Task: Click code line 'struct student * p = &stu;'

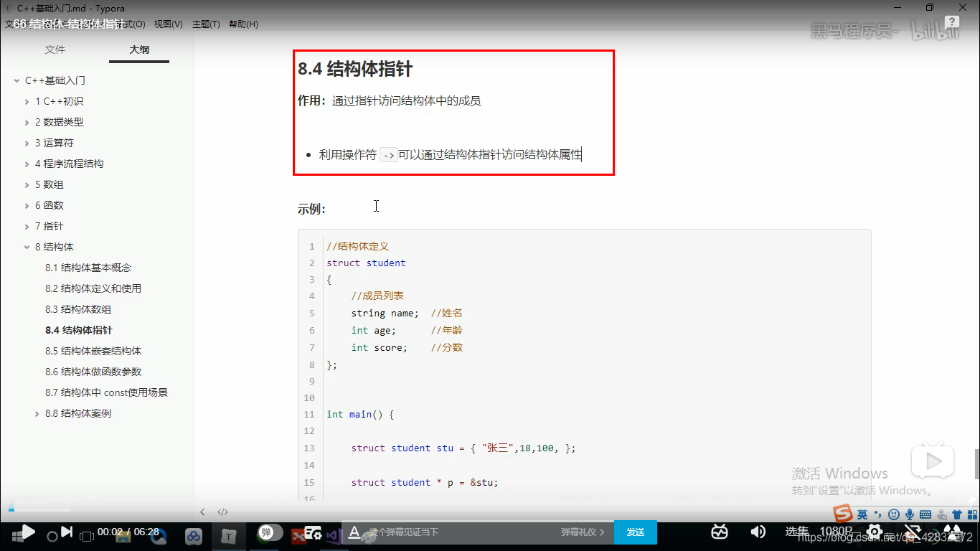Action: [425, 482]
